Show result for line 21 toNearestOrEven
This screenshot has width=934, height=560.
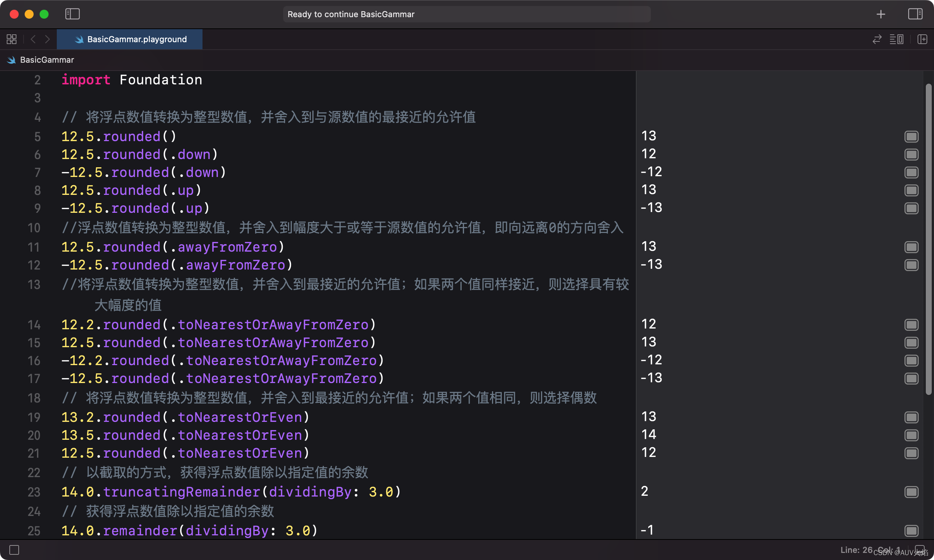[911, 453]
